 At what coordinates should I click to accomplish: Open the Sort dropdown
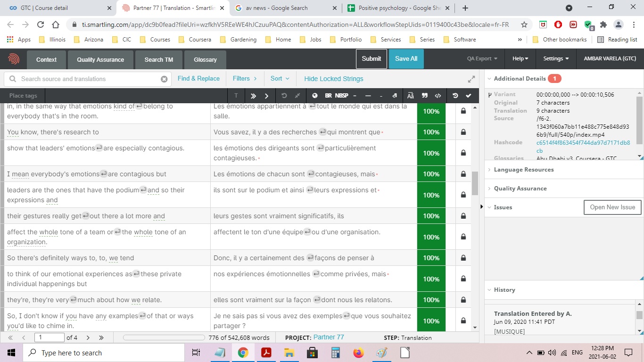click(x=280, y=79)
